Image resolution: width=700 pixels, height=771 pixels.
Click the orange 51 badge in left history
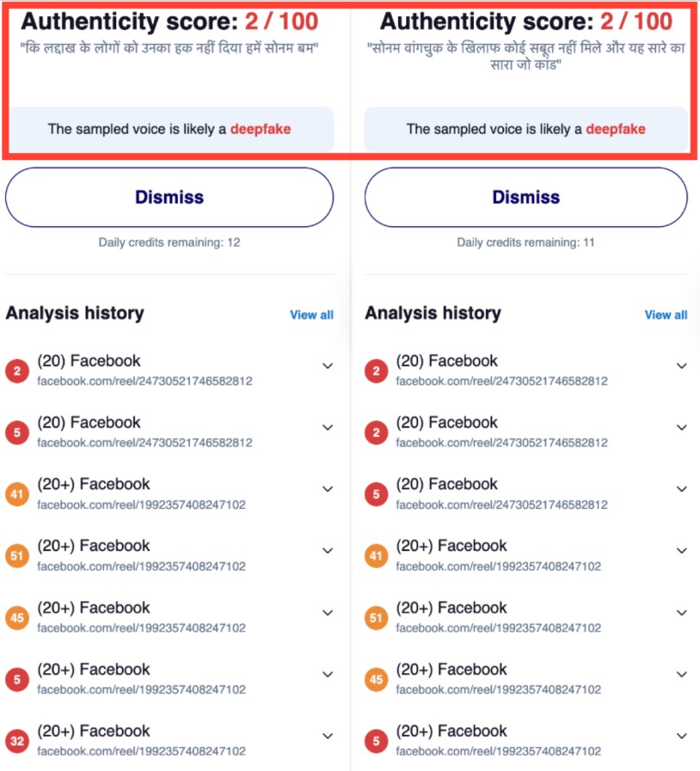coord(17,556)
